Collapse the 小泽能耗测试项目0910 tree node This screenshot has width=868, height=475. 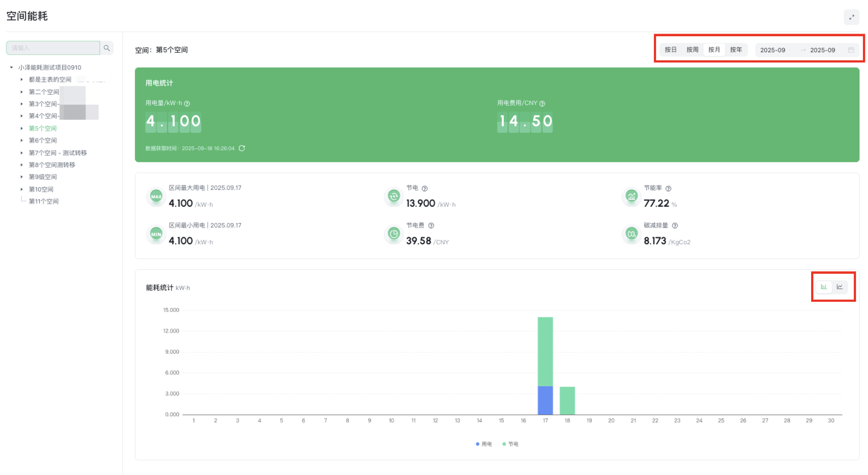[11, 67]
